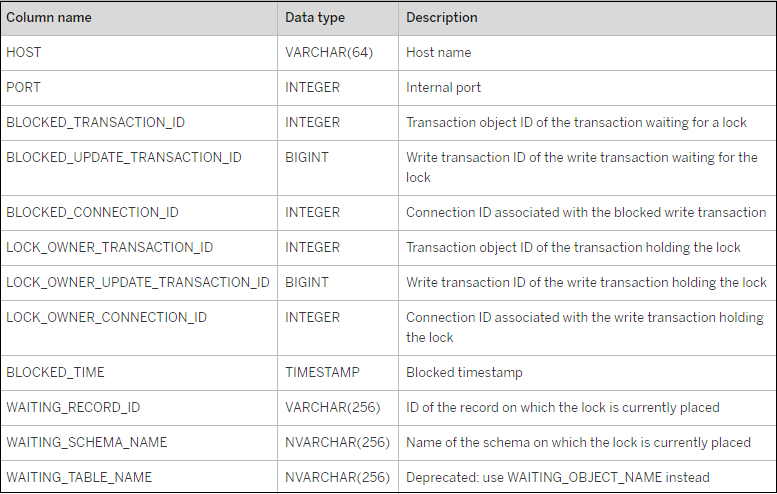Click the "Data type" table header

315,18
